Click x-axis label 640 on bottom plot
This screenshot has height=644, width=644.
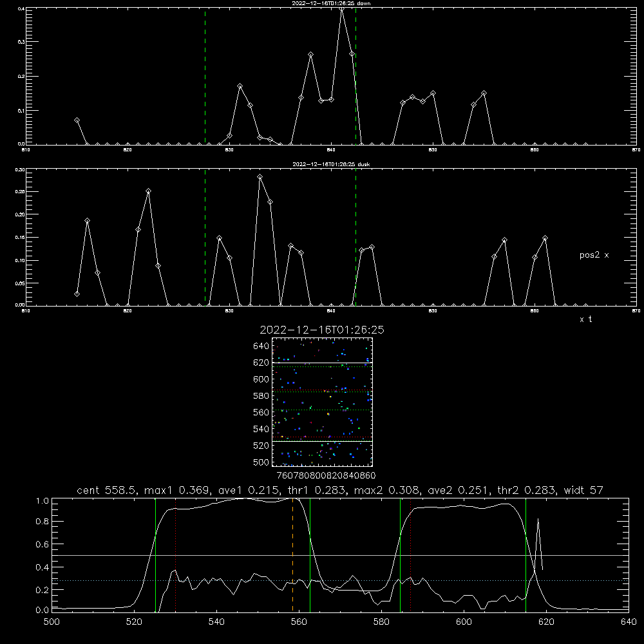click(629, 622)
